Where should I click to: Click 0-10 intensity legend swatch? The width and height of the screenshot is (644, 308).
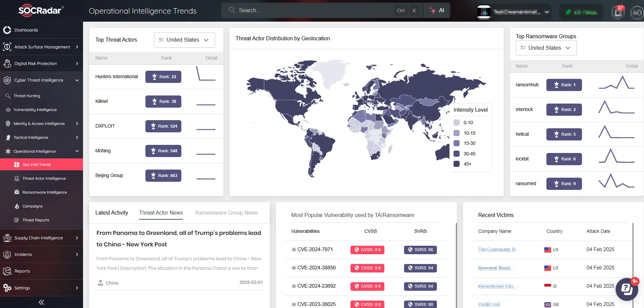point(457,123)
